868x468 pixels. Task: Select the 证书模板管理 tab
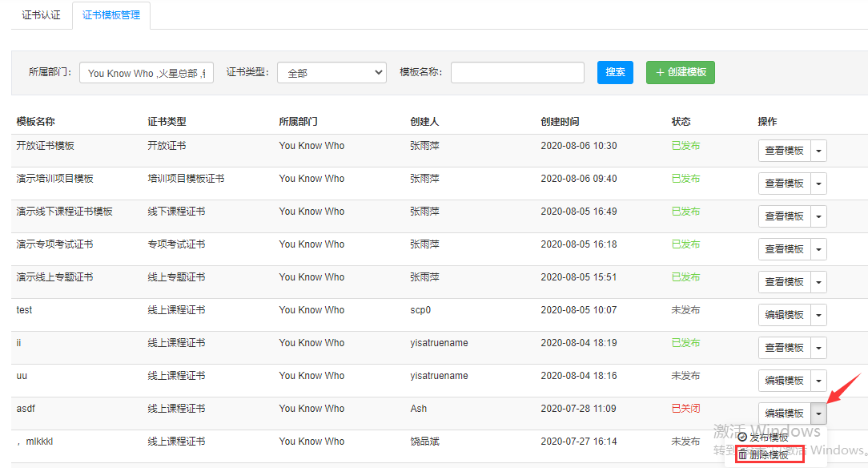click(x=111, y=15)
